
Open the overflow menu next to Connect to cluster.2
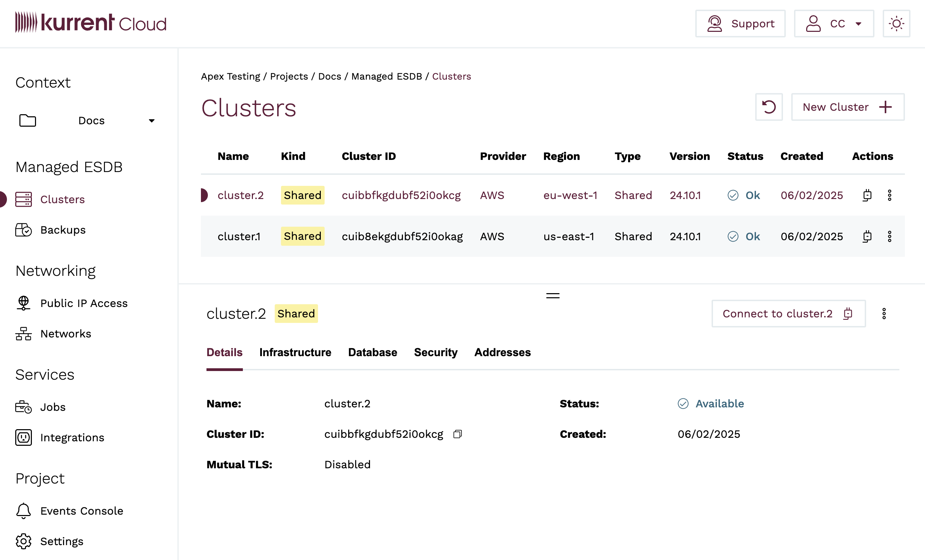pyautogui.click(x=884, y=314)
